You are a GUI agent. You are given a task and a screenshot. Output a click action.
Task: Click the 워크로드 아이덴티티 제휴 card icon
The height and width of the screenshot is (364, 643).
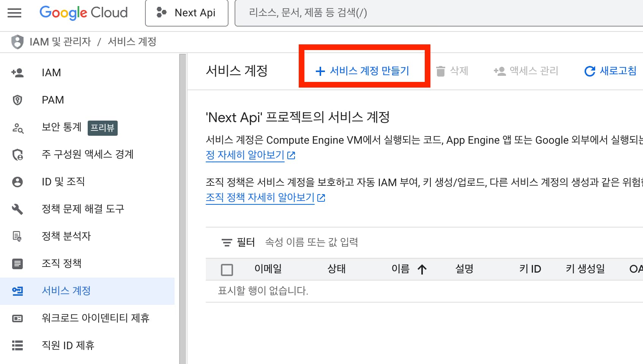tap(17, 318)
